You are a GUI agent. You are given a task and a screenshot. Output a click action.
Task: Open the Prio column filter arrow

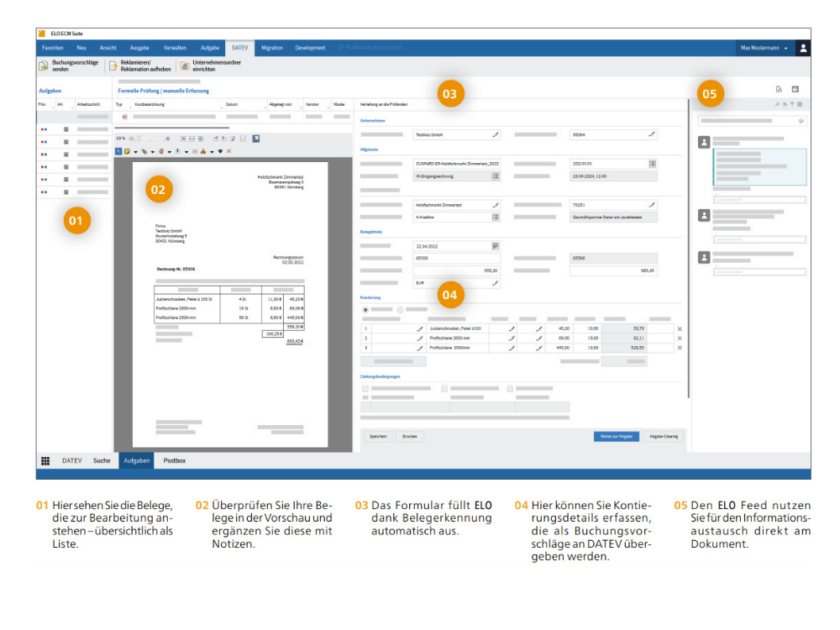[52, 108]
